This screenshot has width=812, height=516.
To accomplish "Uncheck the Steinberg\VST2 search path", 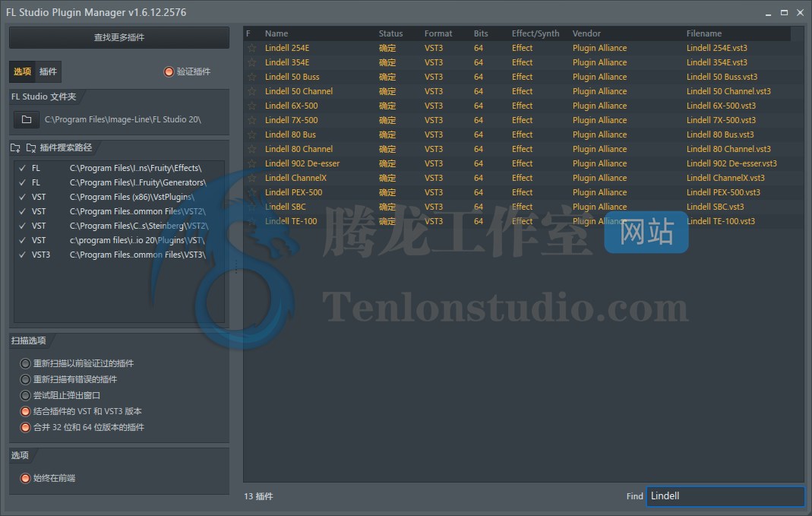I will click(22, 226).
